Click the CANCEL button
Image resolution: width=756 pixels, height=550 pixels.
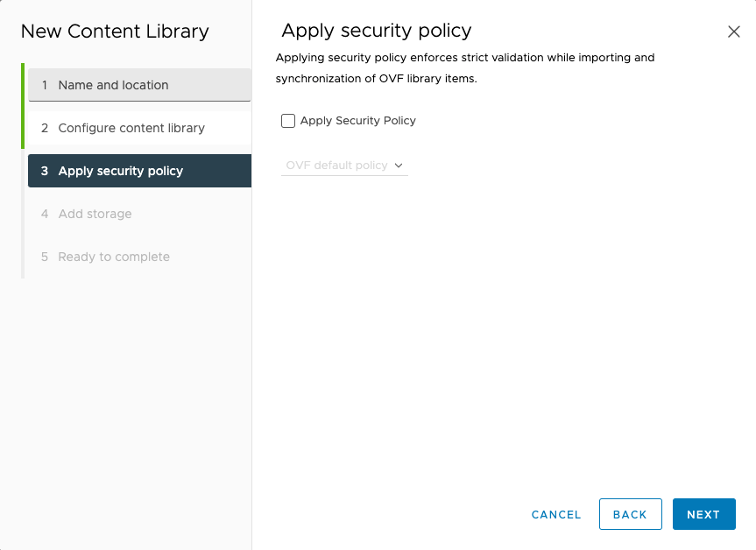click(x=556, y=514)
